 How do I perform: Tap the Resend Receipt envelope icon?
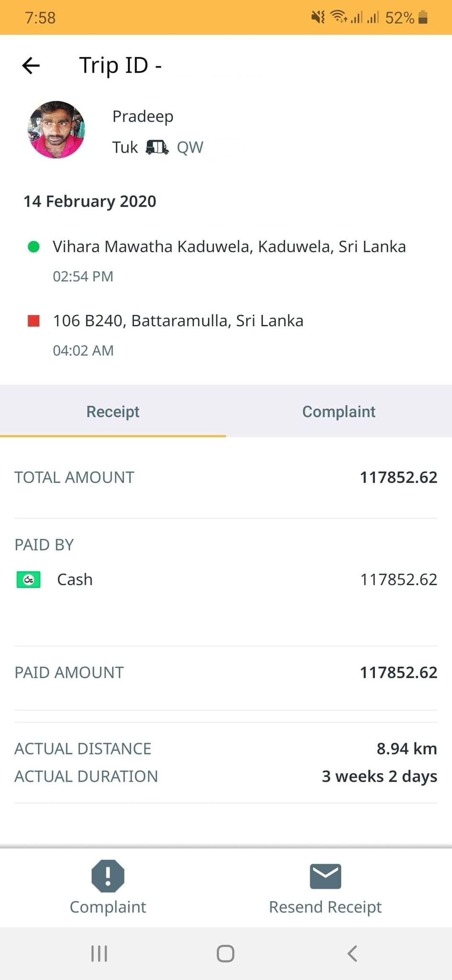(x=325, y=876)
